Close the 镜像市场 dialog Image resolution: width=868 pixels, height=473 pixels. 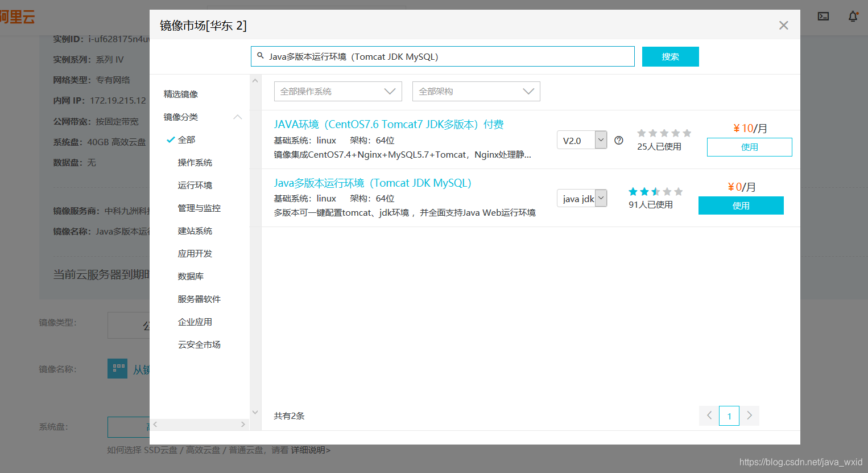pyautogui.click(x=783, y=26)
